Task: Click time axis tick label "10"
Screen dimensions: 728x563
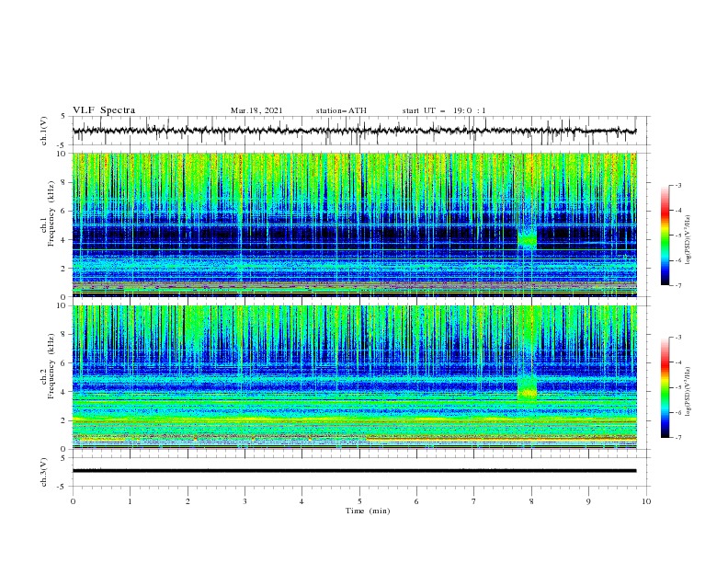Action: 646,501
